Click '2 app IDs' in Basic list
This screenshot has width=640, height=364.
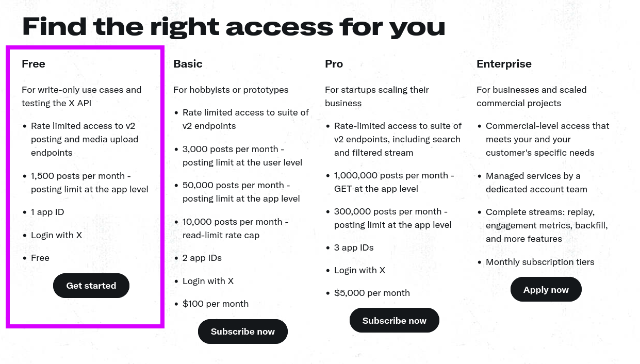pyautogui.click(x=202, y=258)
